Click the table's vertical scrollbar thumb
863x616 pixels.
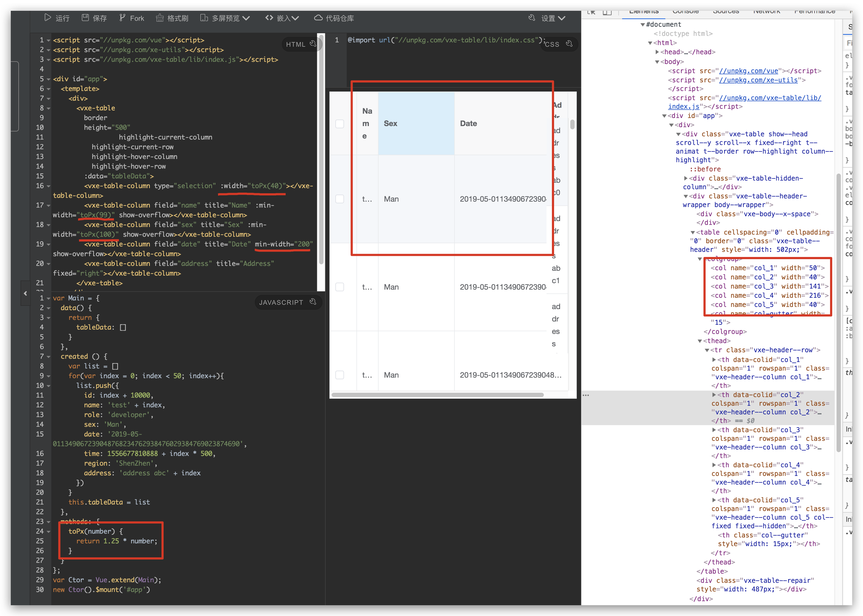click(x=572, y=124)
